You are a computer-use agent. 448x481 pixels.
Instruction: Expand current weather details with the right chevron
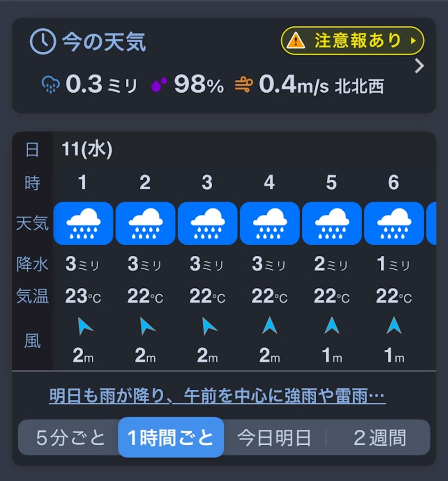(x=420, y=66)
